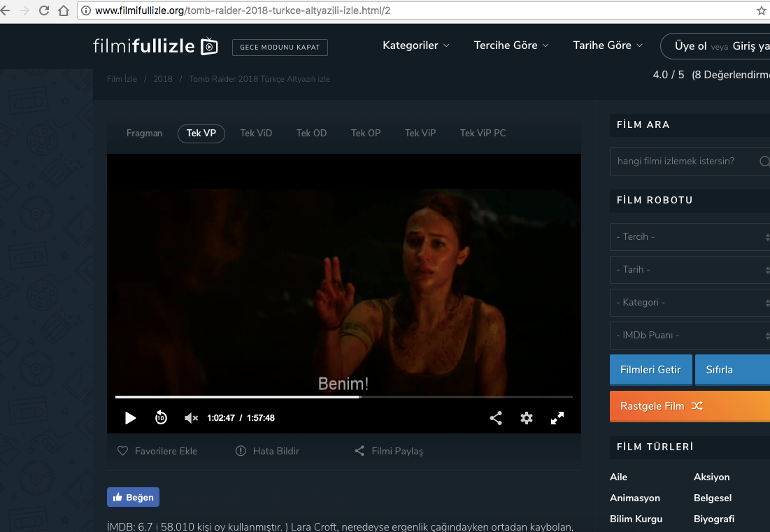
Task: Select the Fragman tab
Action: coord(144,133)
